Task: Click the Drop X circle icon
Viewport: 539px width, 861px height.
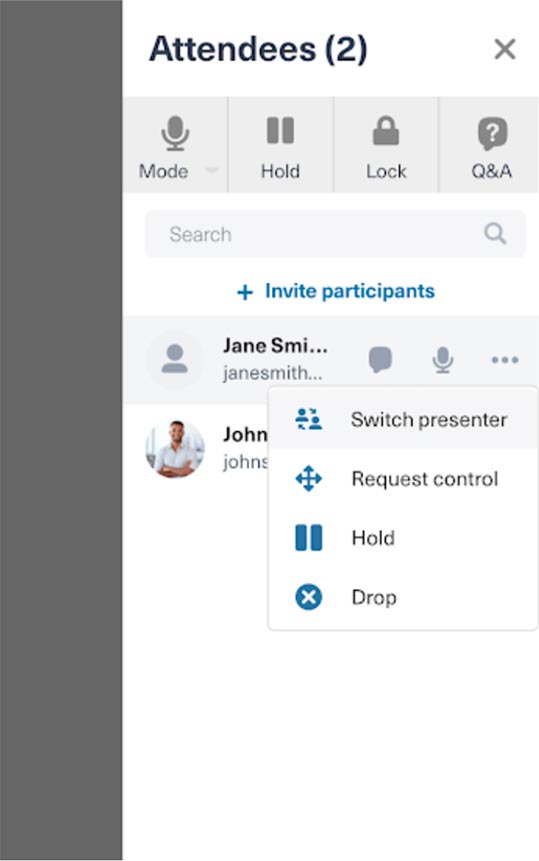Action: 308,597
